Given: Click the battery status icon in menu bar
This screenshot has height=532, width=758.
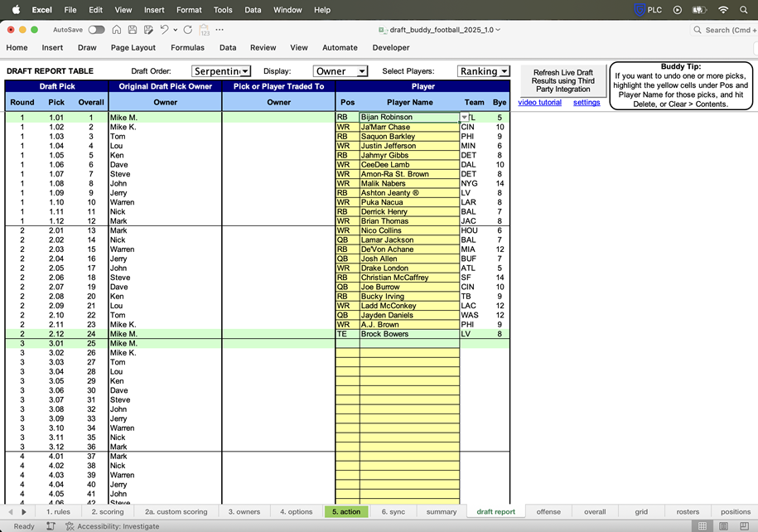Looking at the screenshot, I should click(x=699, y=10).
